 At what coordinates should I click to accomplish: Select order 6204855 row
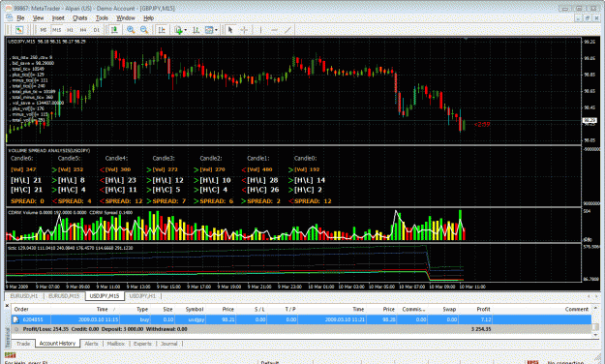(301, 319)
